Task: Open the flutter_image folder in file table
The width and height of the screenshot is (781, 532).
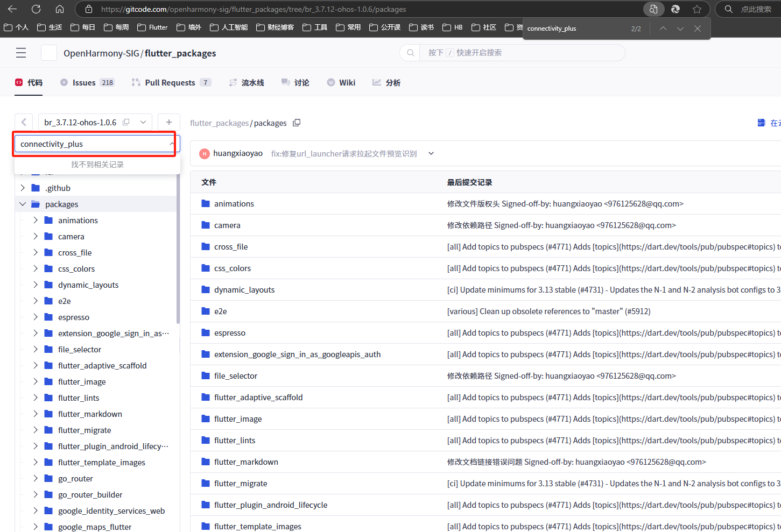Action: click(238, 419)
